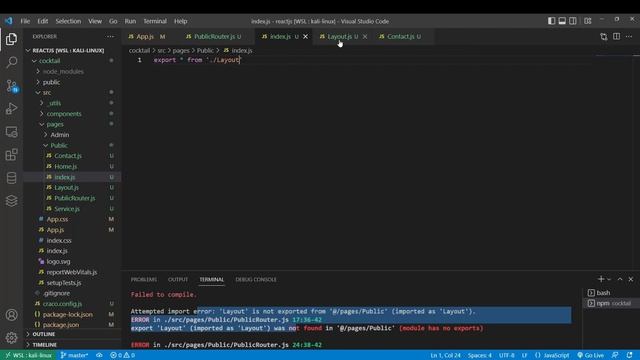
Task: Add new terminal with plus icon
Action: coord(601,279)
